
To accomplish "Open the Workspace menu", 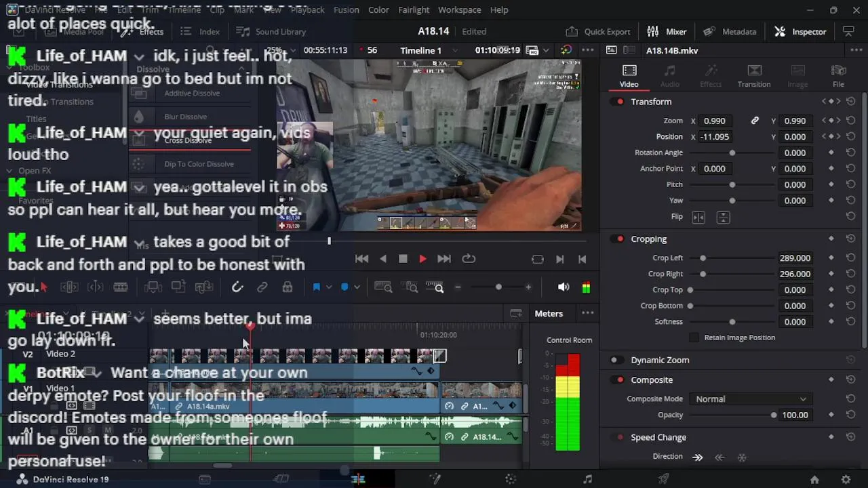I will click(x=459, y=9).
